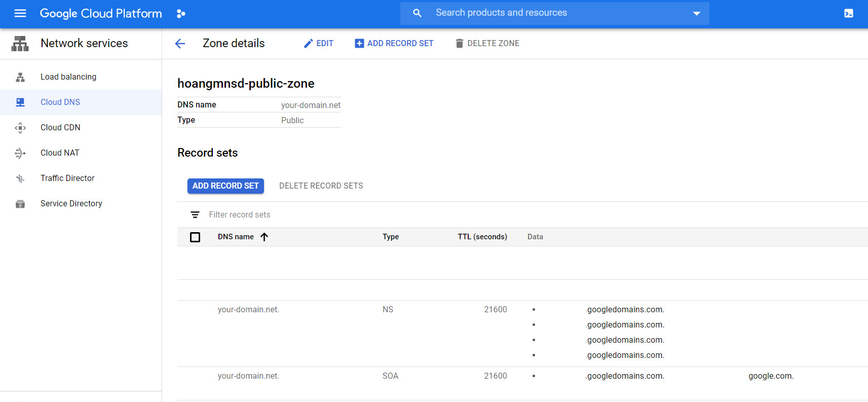Click the Zone details title
The height and width of the screenshot is (402, 868).
(234, 44)
